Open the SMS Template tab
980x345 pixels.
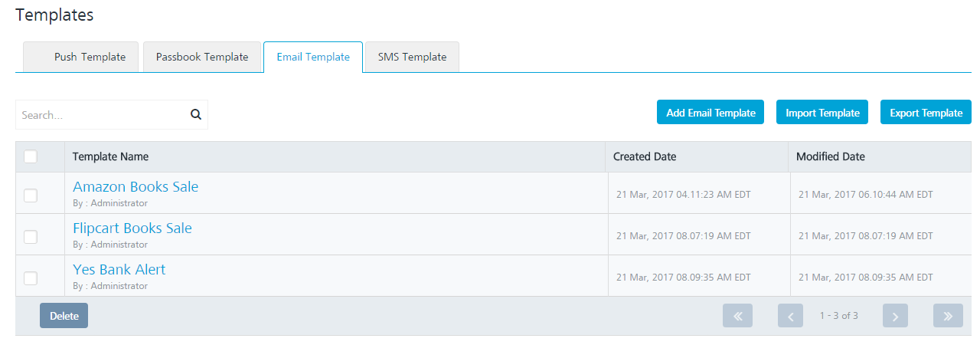[x=412, y=57]
